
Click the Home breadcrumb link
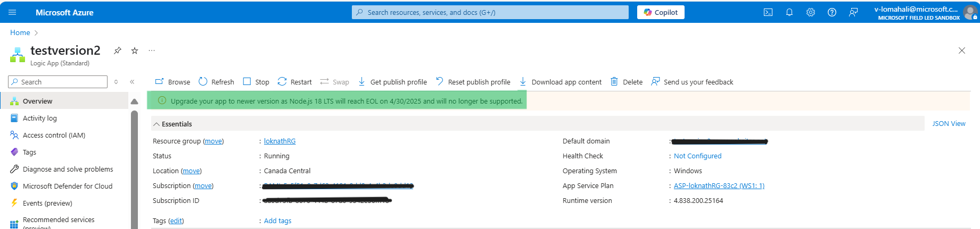point(20,32)
